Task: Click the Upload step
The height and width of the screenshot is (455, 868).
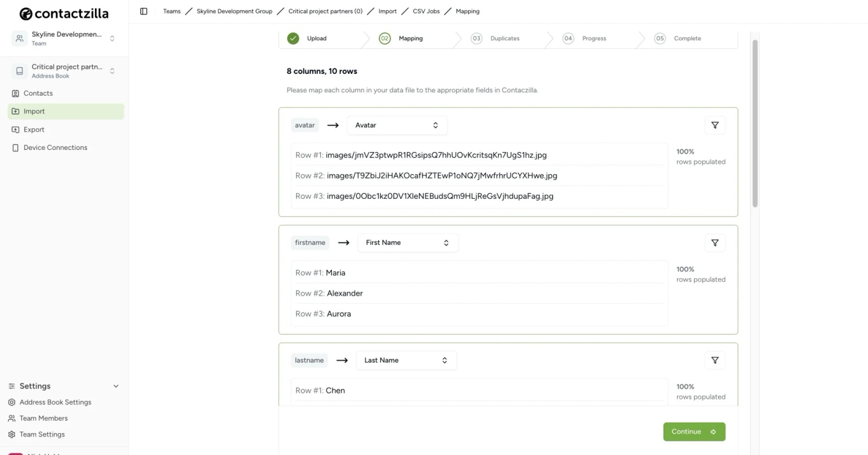Action: pos(316,39)
